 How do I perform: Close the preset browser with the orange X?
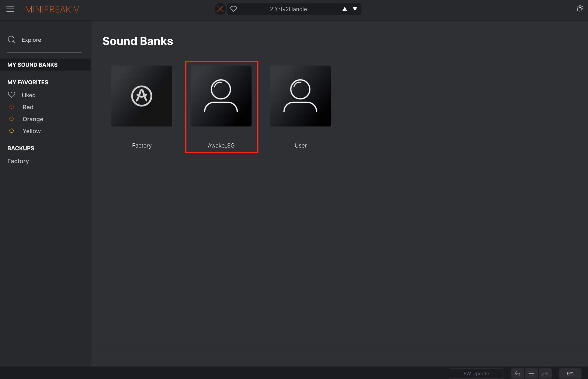220,9
